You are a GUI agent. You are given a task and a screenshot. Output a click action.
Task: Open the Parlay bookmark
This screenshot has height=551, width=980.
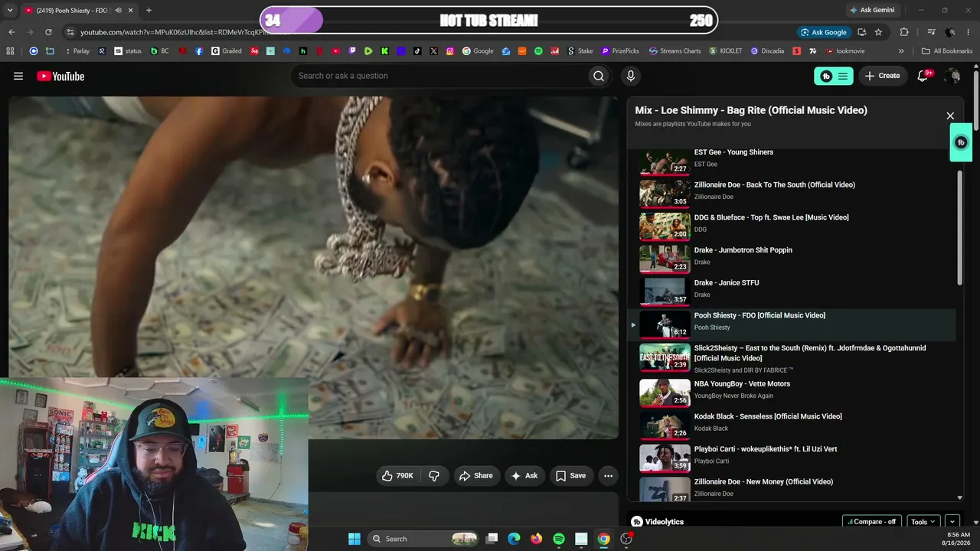pyautogui.click(x=77, y=51)
